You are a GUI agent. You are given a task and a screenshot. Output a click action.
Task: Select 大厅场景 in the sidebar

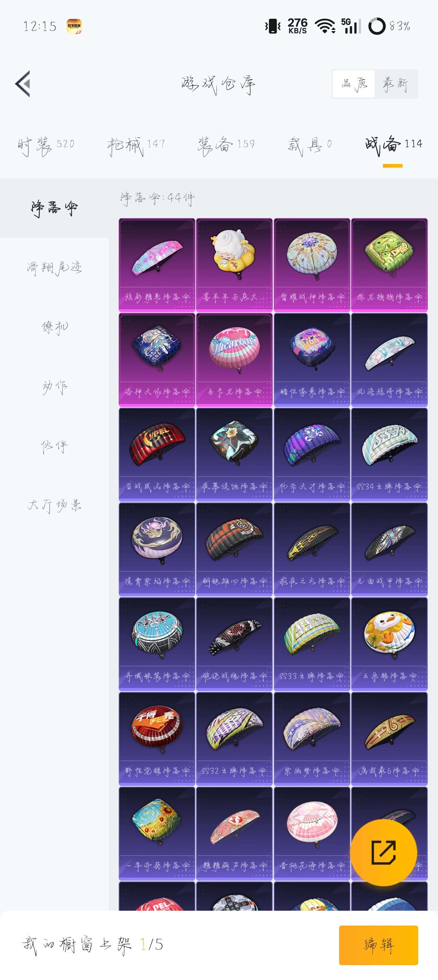pyautogui.click(x=54, y=505)
